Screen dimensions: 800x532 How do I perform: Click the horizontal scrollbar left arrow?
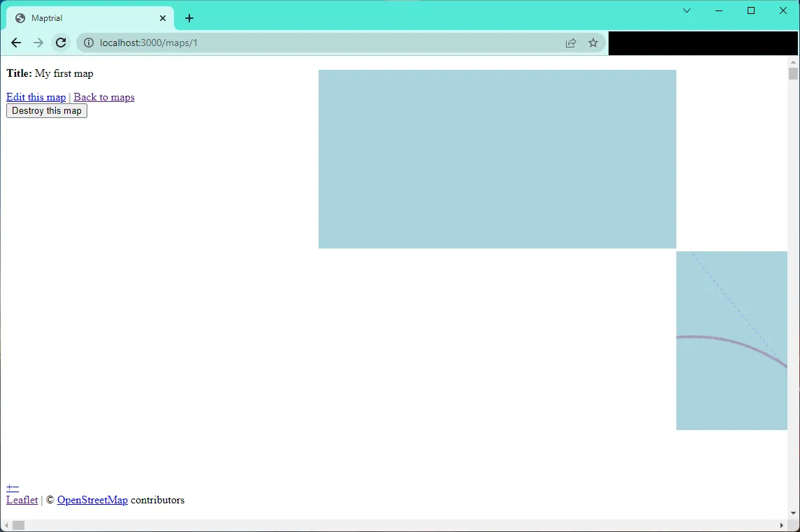click(x=6, y=526)
